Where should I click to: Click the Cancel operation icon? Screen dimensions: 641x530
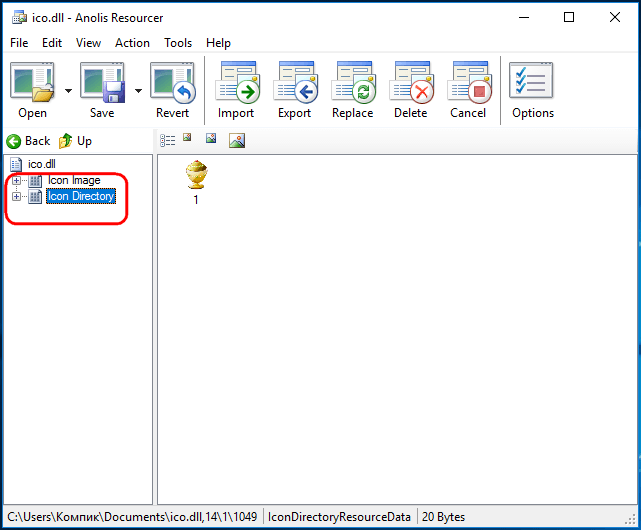point(470,81)
